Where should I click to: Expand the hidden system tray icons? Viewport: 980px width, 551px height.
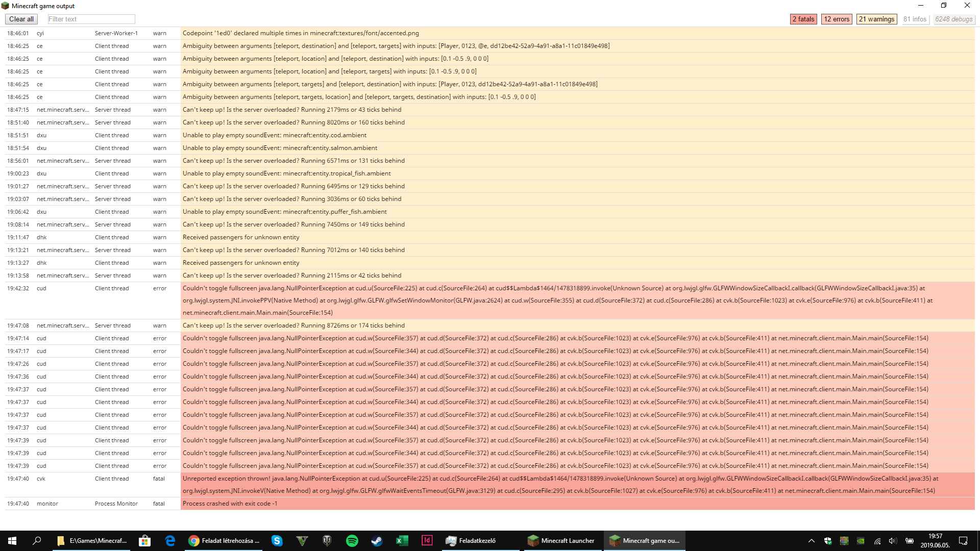pyautogui.click(x=811, y=541)
